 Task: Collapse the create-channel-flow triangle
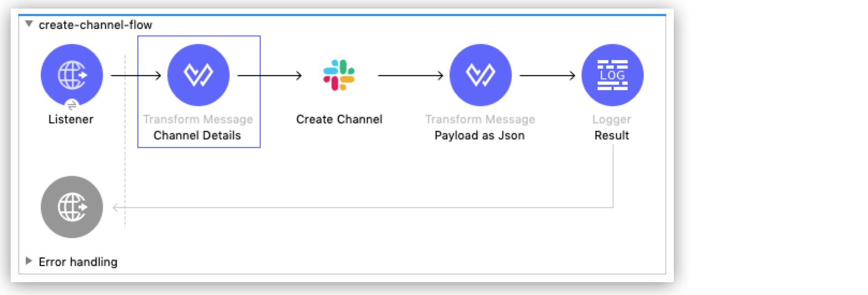coord(29,24)
